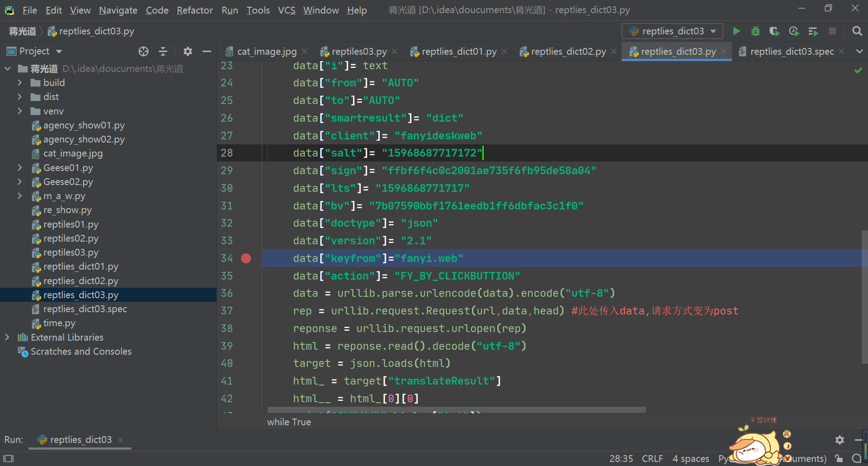Expand the build folder
Viewport: 868px width, 466px height.
click(19, 83)
